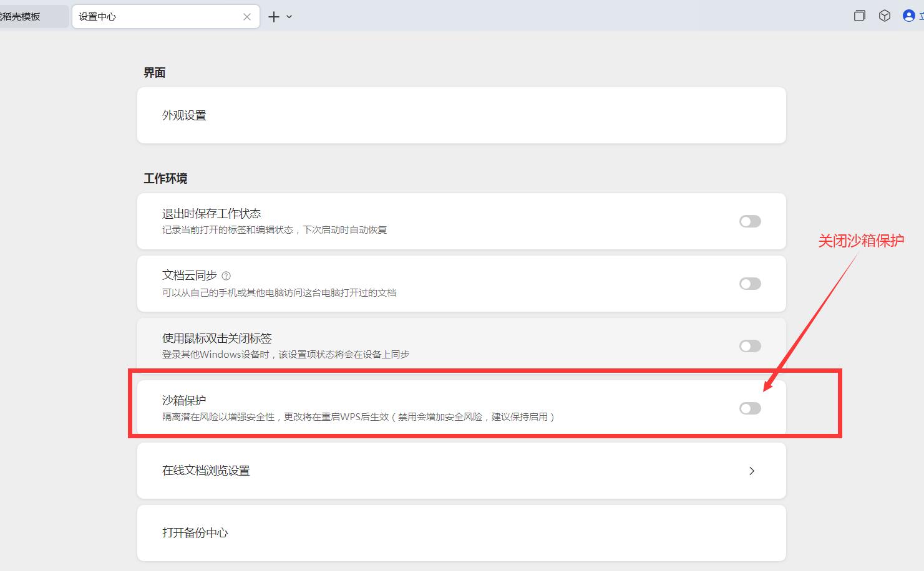Expand 在线文档浏览设置 chevron arrow
This screenshot has height=571, width=924.
[752, 471]
